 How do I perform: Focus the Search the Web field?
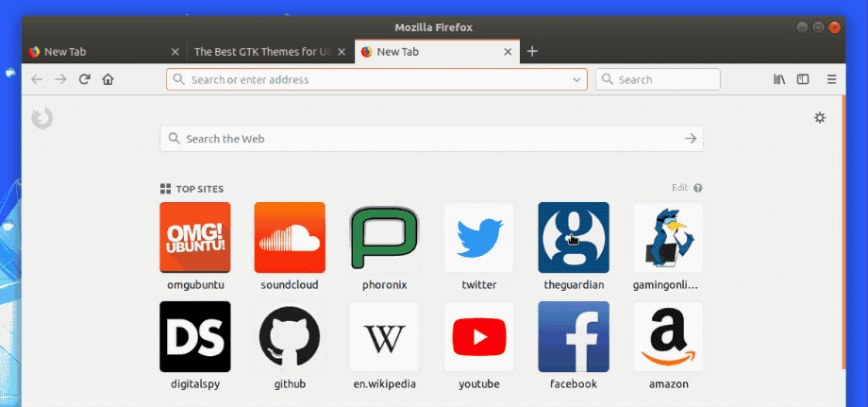click(431, 139)
